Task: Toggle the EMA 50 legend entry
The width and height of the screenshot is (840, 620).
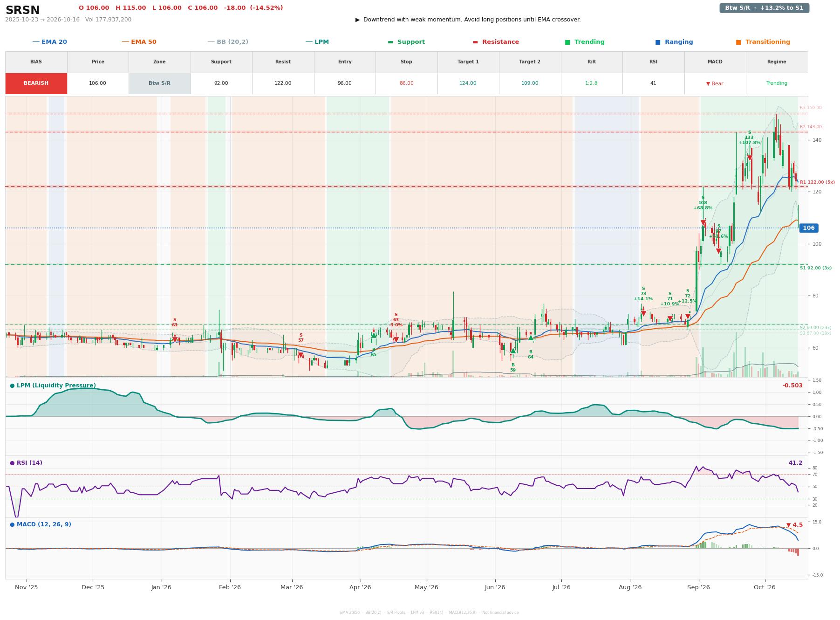Action: 139,42
